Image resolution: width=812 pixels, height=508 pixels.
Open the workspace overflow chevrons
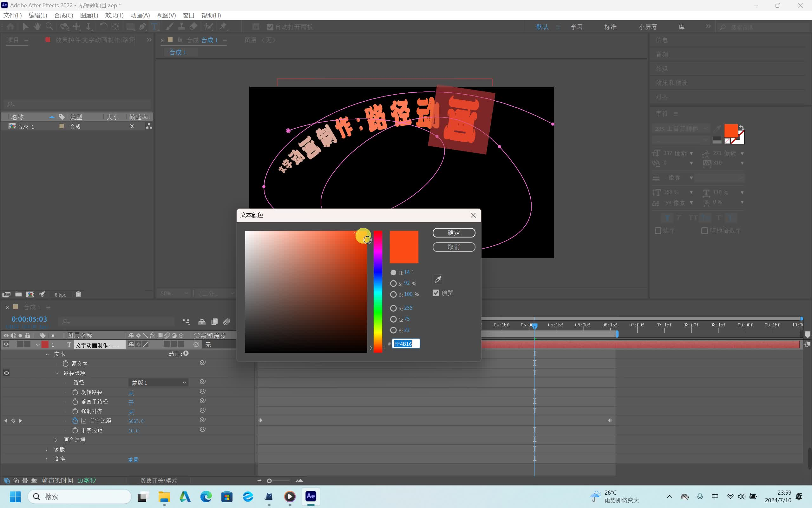point(708,26)
